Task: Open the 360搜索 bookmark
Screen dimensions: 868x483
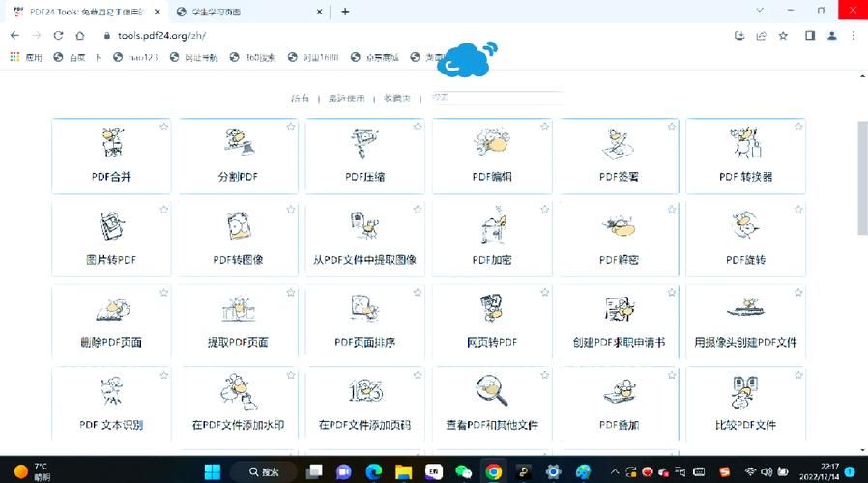Action: [x=253, y=57]
